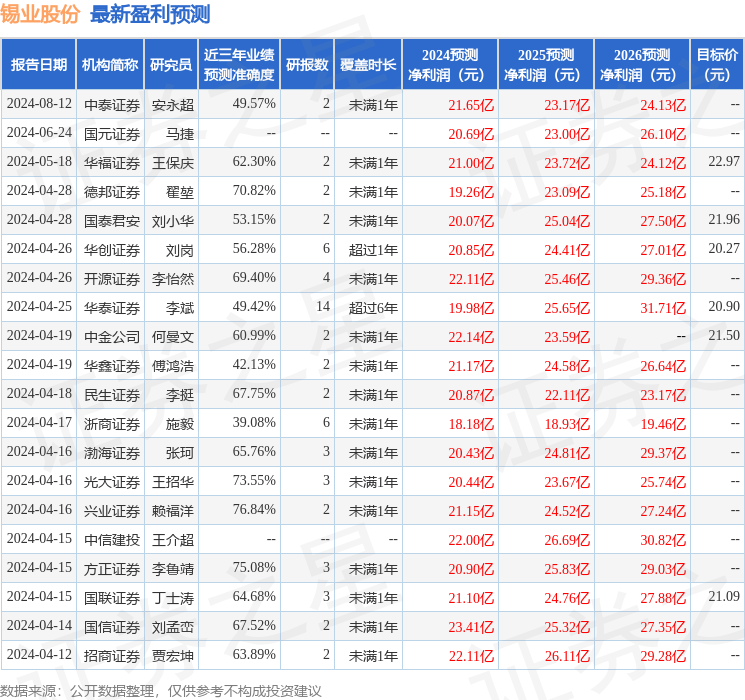Click the 2025 forecast 26.69亿
Viewport: 745px width, 700px height.
point(567,540)
